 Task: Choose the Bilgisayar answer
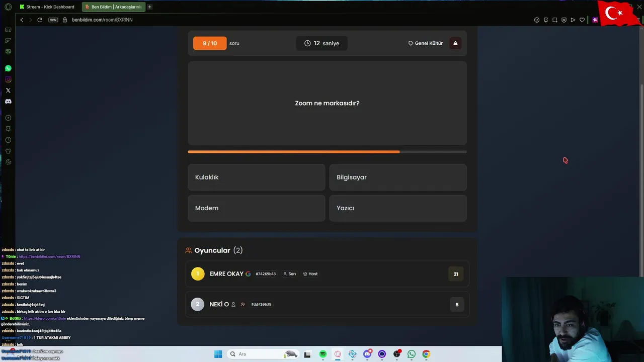tap(398, 177)
